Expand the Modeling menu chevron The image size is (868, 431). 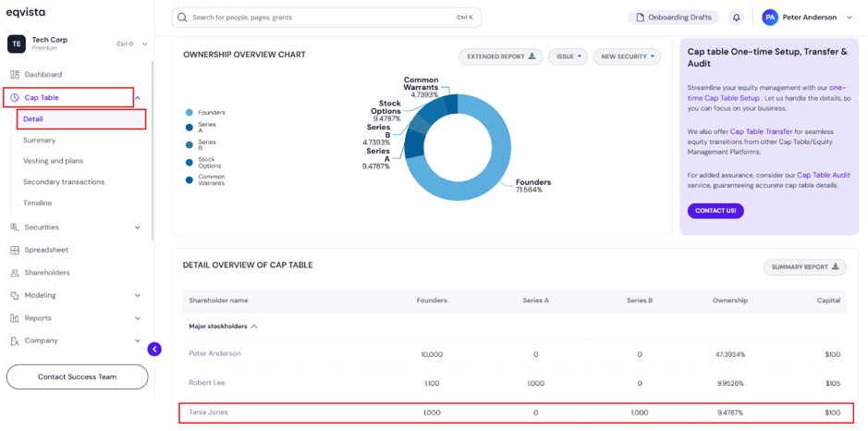coord(138,295)
